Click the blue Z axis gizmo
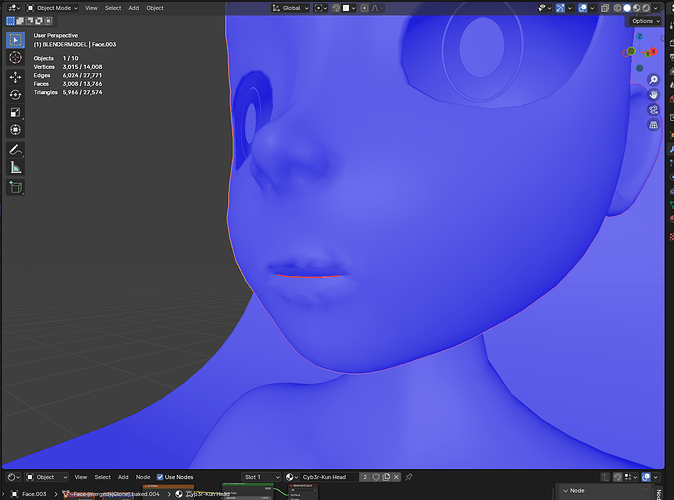 640,37
